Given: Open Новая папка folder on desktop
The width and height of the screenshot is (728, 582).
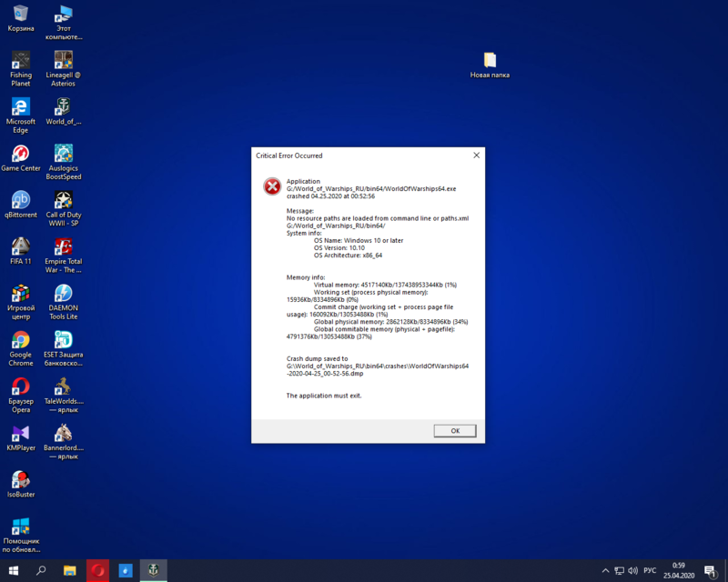Looking at the screenshot, I should (490, 65).
